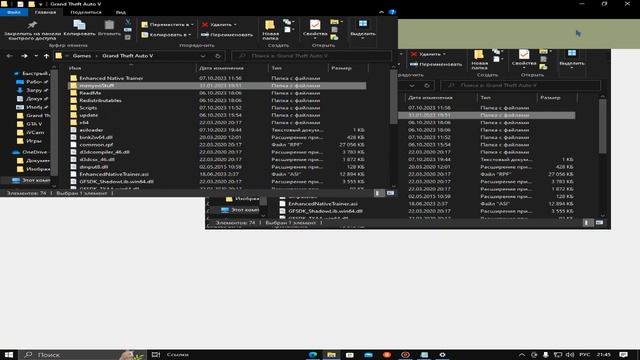Show hidden system tray icons on the taskbar
This screenshot has height=360, width=640.
(522, 355)
